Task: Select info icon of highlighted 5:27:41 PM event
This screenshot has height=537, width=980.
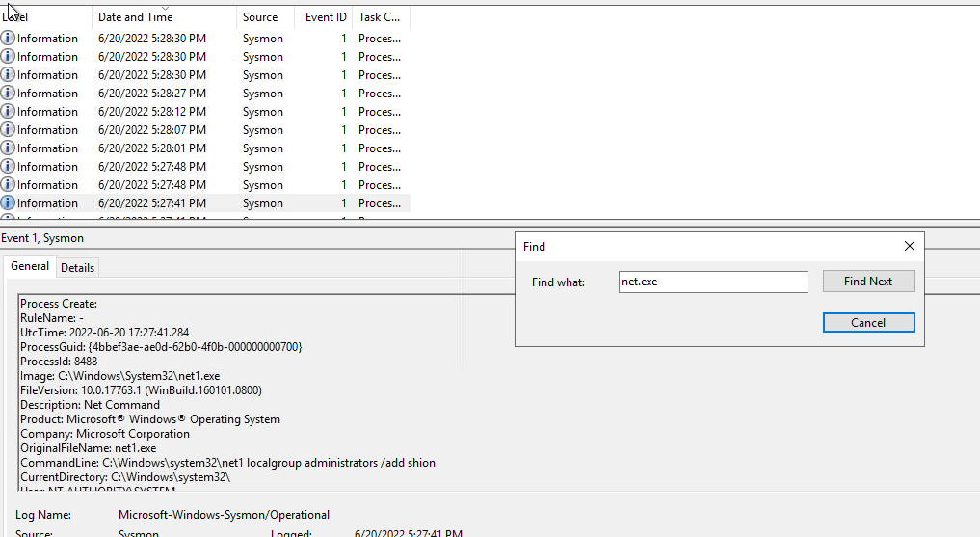Action: click(x=8, y=203)
